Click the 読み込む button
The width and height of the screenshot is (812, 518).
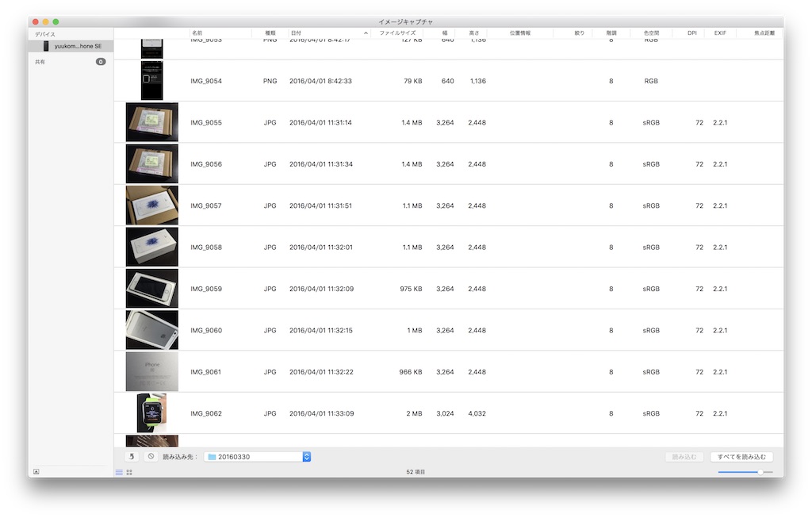pyautogui.click(x=684, y=457)
